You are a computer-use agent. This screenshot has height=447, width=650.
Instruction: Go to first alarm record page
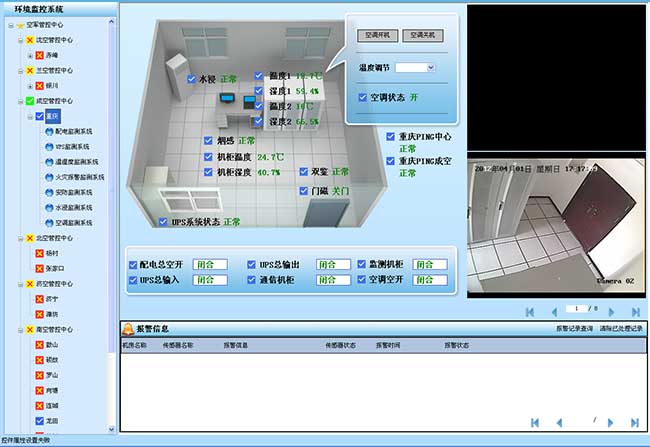[535, 423]
